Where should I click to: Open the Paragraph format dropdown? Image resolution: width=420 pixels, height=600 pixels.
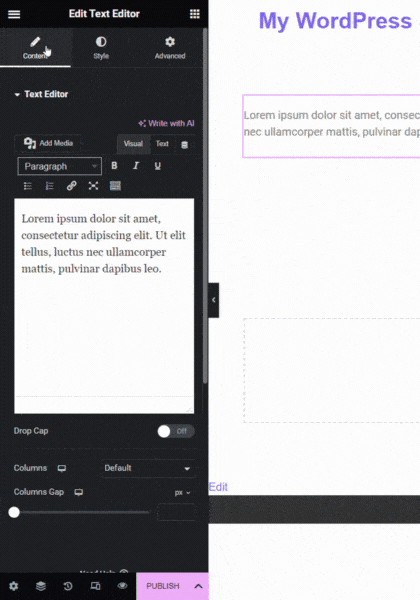(x=60, y=166)
